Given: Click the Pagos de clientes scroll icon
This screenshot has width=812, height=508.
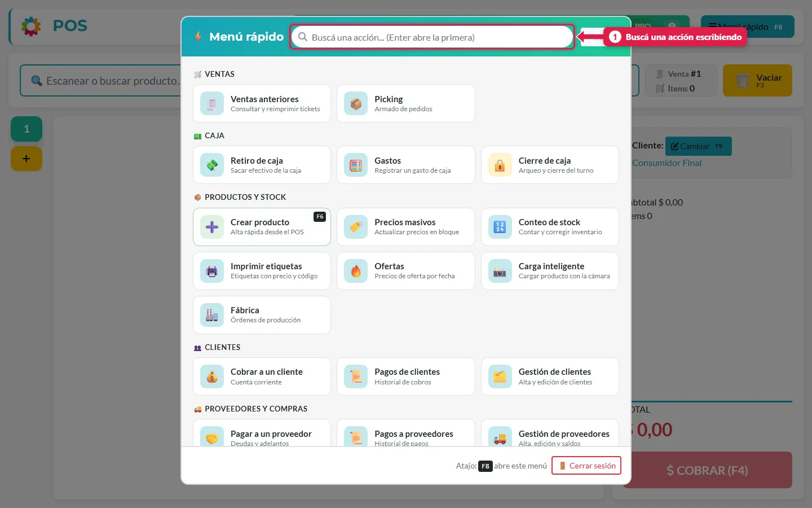Looking at the screenshot, I should [x=356, y=376].
